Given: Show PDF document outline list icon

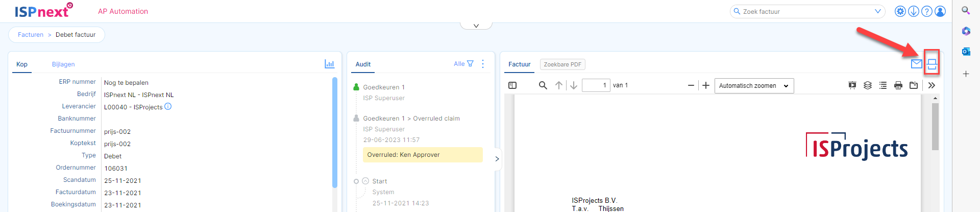Looking at the screenshot, I should [883, 85].
